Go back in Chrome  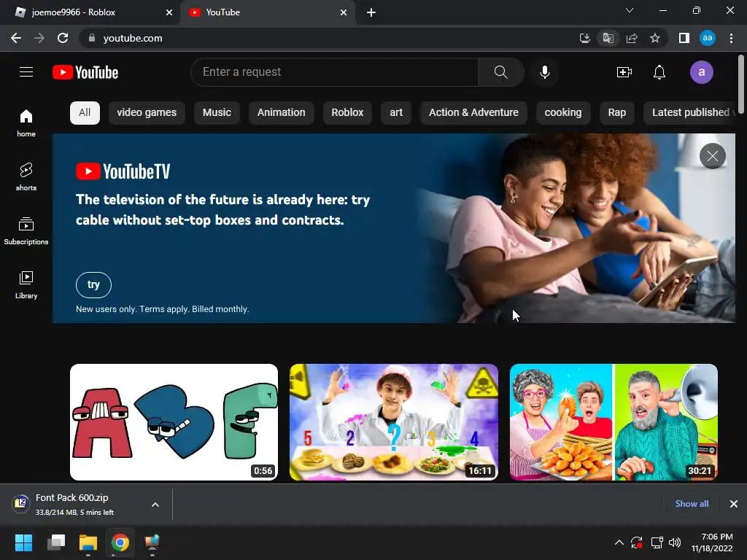click(x=16, y=38)
